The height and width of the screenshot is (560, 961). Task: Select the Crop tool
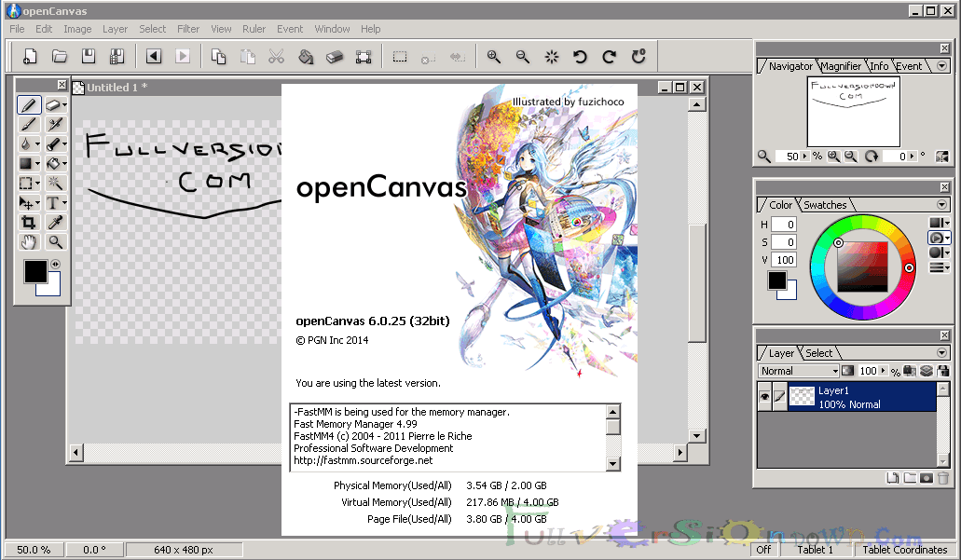[x=28, y=222]
